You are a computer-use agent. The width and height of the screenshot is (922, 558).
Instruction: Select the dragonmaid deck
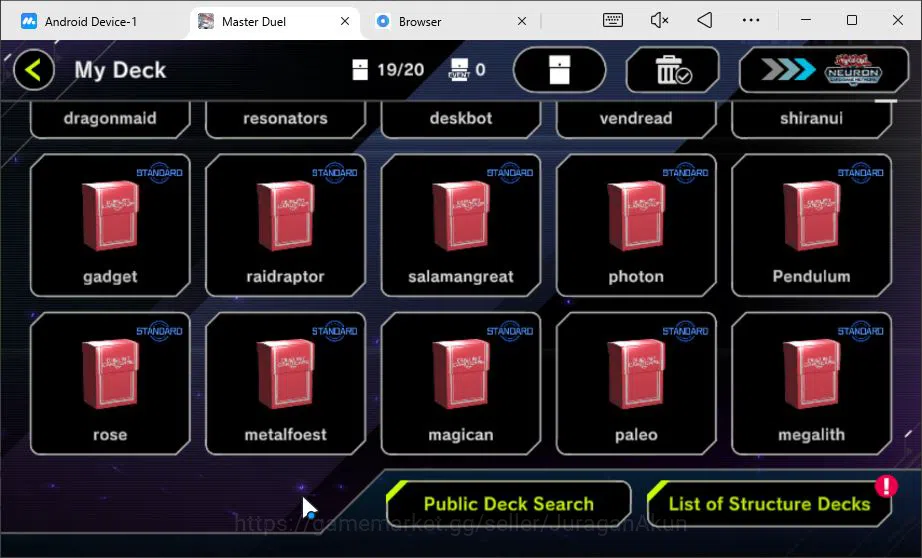[110, 119]
